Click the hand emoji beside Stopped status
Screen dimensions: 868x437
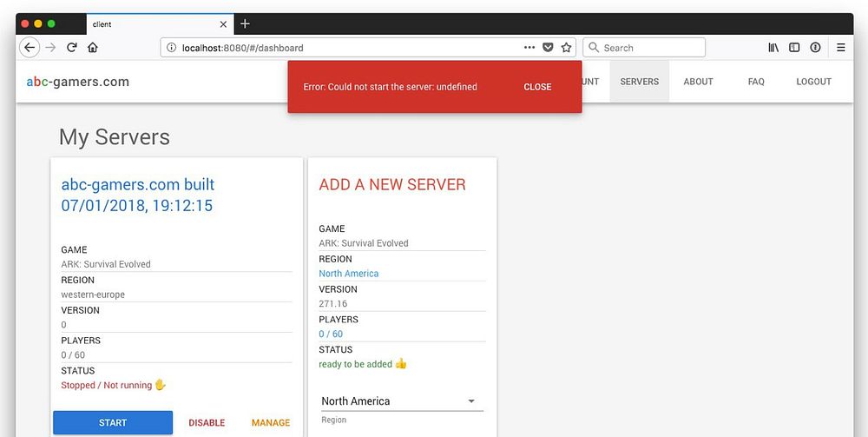pos(160,384)
